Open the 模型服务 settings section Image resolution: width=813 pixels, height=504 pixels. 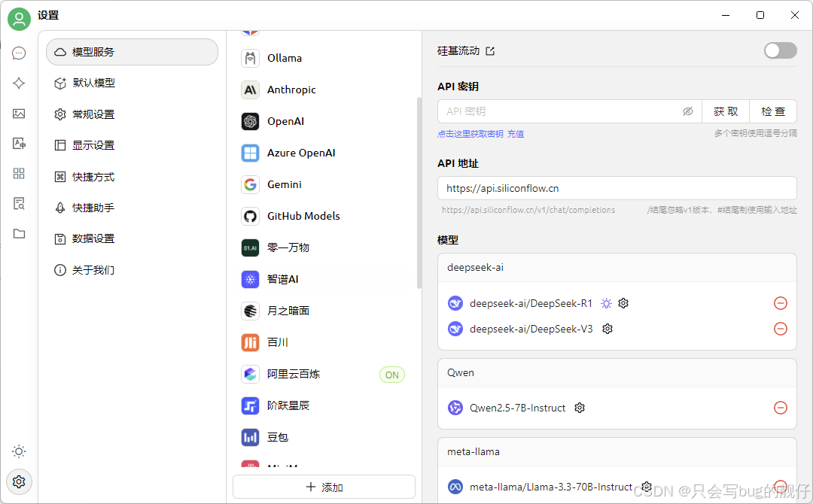[132, 52]
